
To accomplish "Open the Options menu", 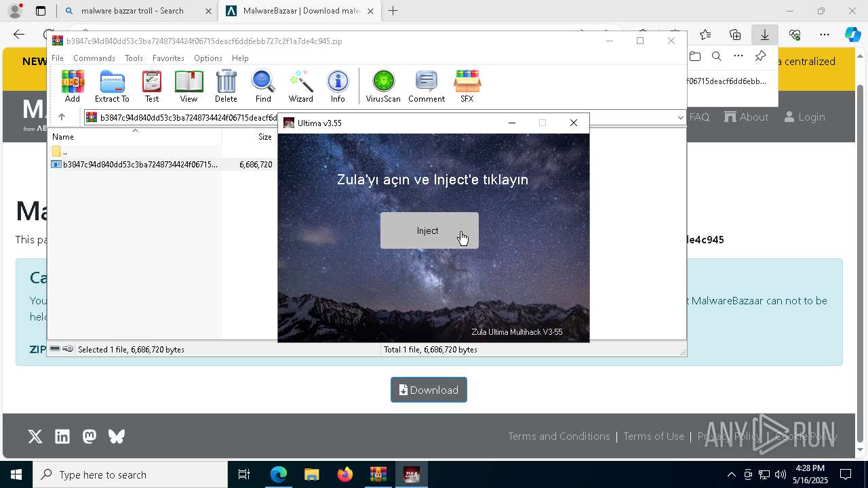I will click(x=208, y=58).
